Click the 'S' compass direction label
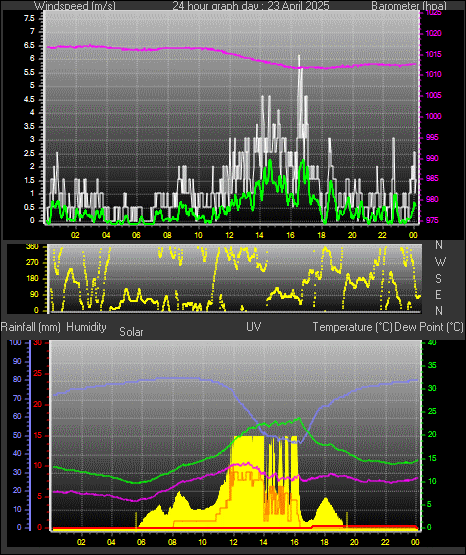Viewport: 466px width, 555px height. pos(439,279)
